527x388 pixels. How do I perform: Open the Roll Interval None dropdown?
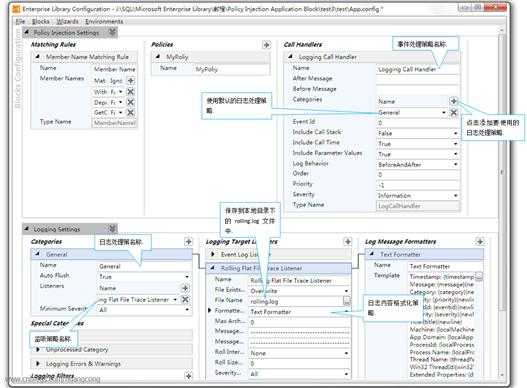coord(346,353)
